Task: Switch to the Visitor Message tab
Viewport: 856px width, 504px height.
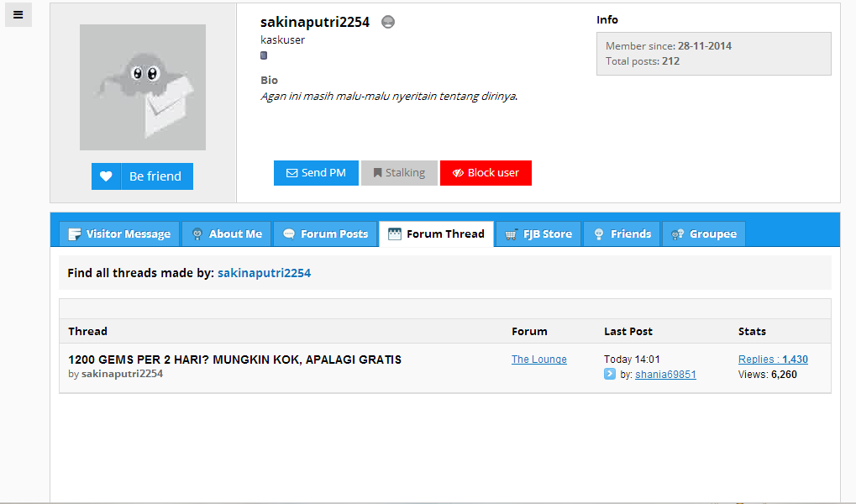Action: pyautogui.click(x=119, y=234)
